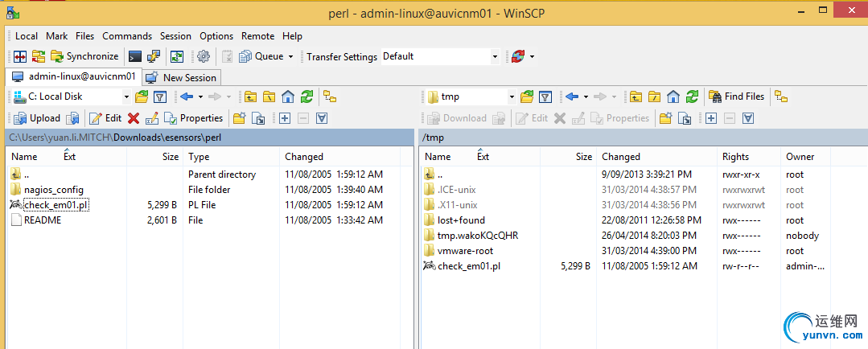Screen dimensions: 868x349
Task: Open the terminal console icon
Action: tap(135, 56)
